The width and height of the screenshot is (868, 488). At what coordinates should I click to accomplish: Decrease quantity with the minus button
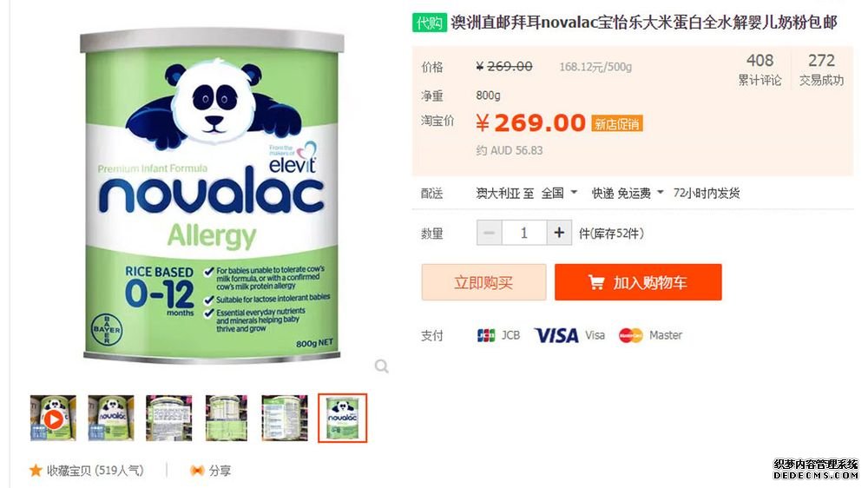(x=490, y=233)
